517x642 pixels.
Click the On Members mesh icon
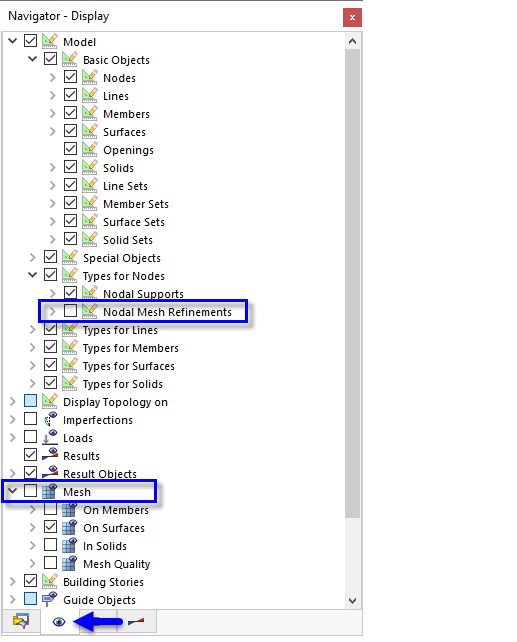[70, 510]
